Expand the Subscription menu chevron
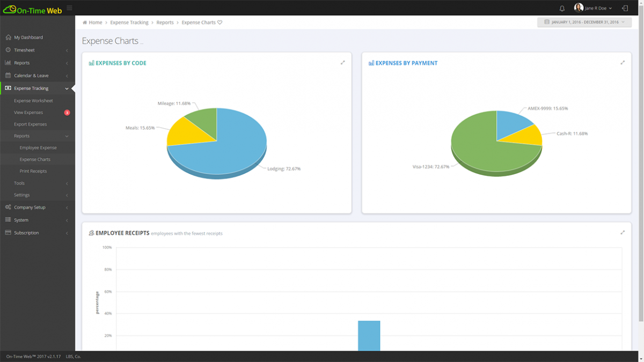This screenshot has height=362, width=644. pyautogui.click(x=67, y=233)
